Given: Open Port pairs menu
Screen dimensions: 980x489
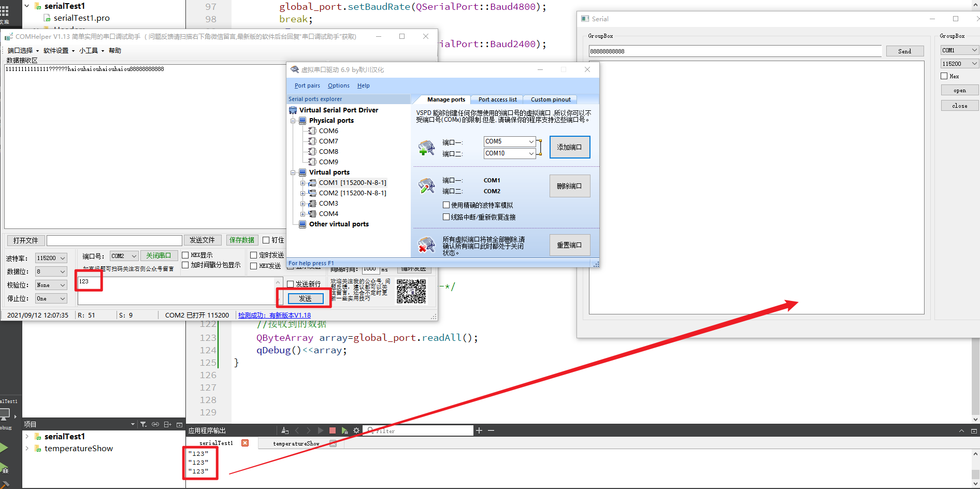Looking at the screenshot, I should [x=307, y=85].
